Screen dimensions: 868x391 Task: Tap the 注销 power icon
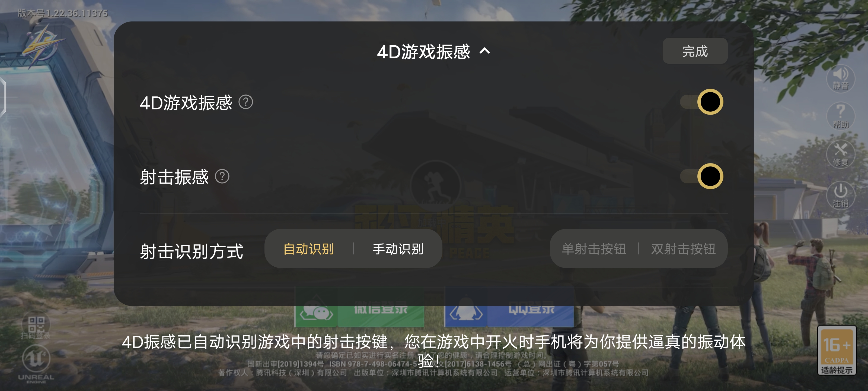[x=840, y=195]
